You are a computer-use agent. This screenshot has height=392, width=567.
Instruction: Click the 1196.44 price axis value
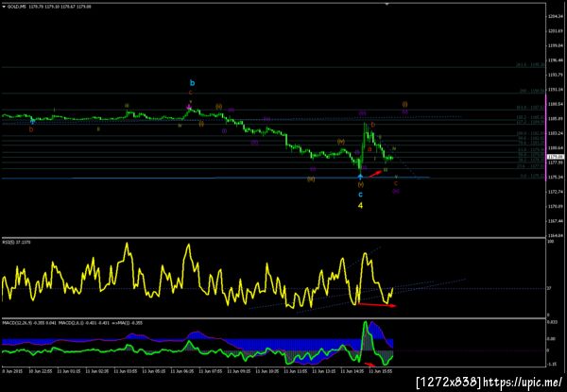point(555,60)
